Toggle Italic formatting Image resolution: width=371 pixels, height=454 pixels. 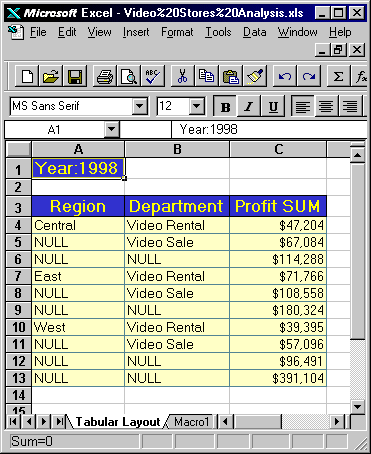tap(249, 106)
